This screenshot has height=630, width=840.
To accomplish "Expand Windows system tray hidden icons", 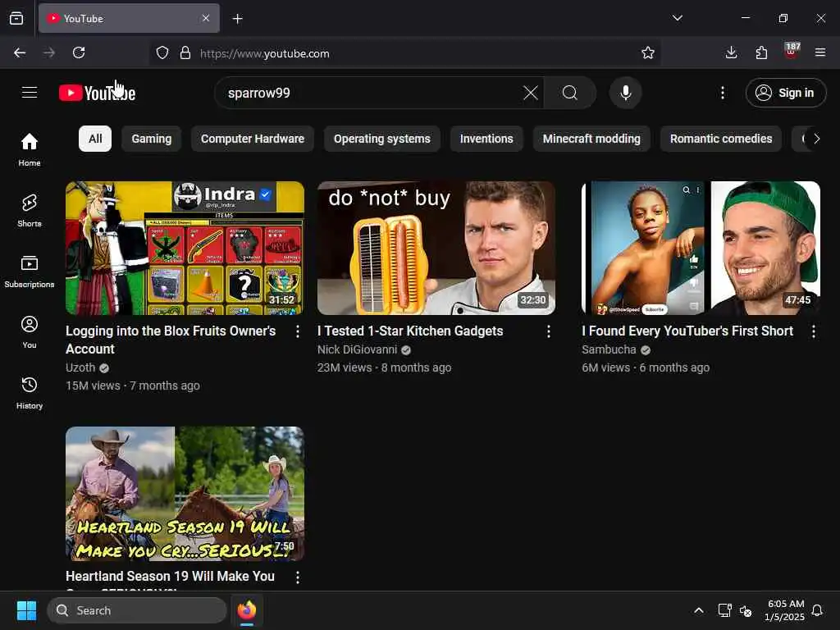I will (699, 610).
